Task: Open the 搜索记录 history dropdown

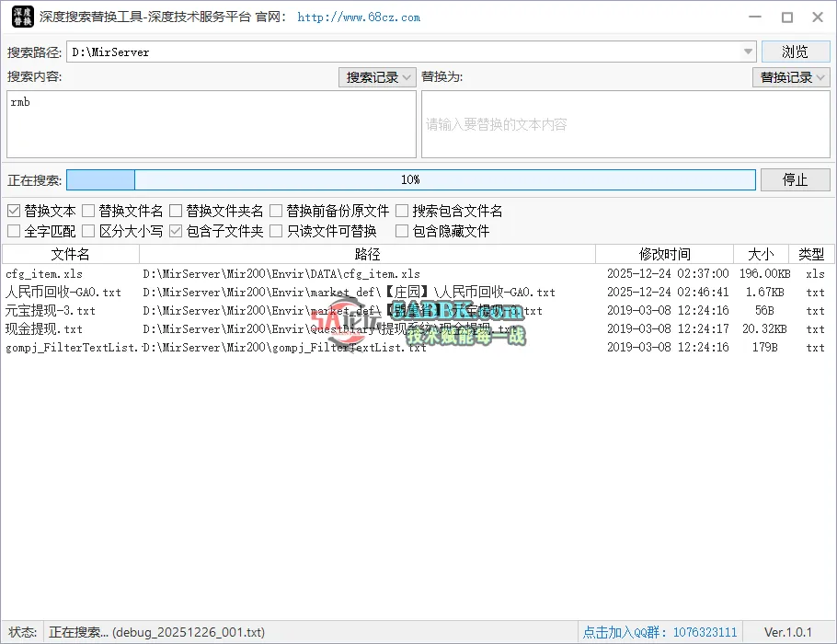Action: [378, 77]
